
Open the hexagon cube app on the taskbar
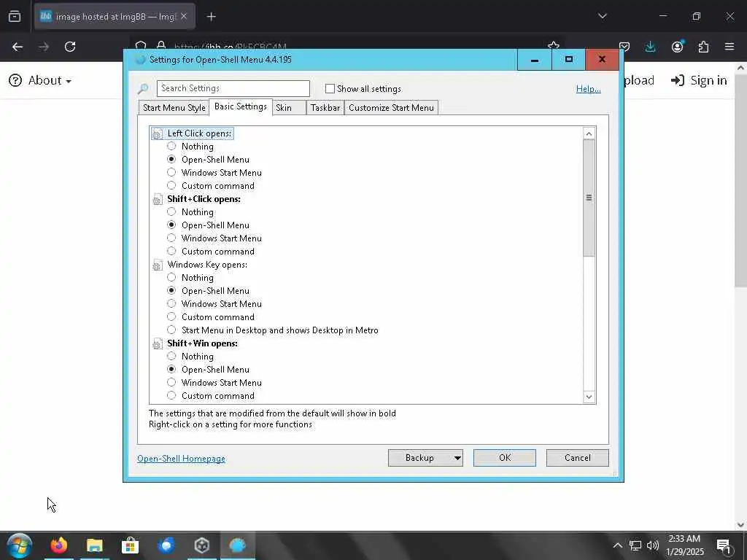click(x=201, y=545)
